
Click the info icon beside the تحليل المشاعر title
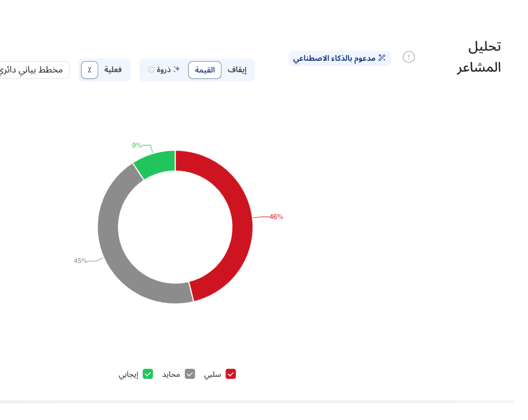pos(408,57)
